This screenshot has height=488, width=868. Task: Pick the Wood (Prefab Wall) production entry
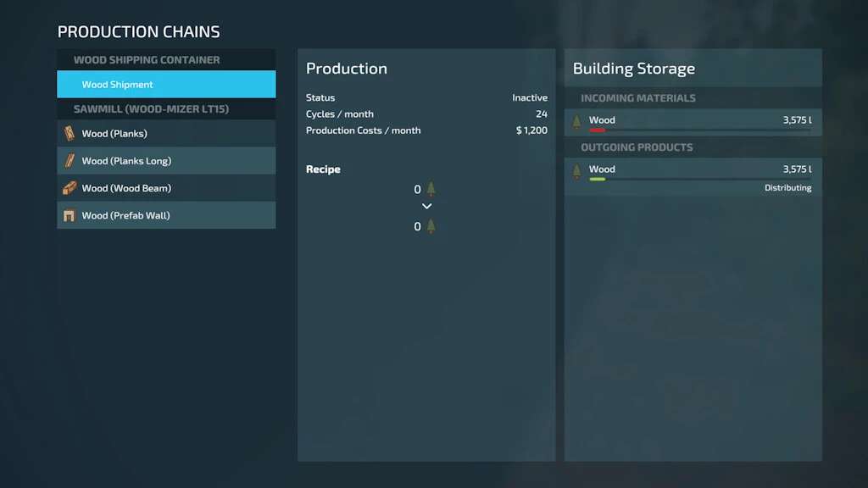click(166, 215)
